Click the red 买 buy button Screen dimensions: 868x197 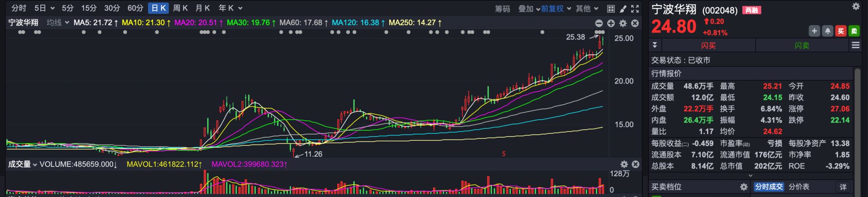click(840, 31)
